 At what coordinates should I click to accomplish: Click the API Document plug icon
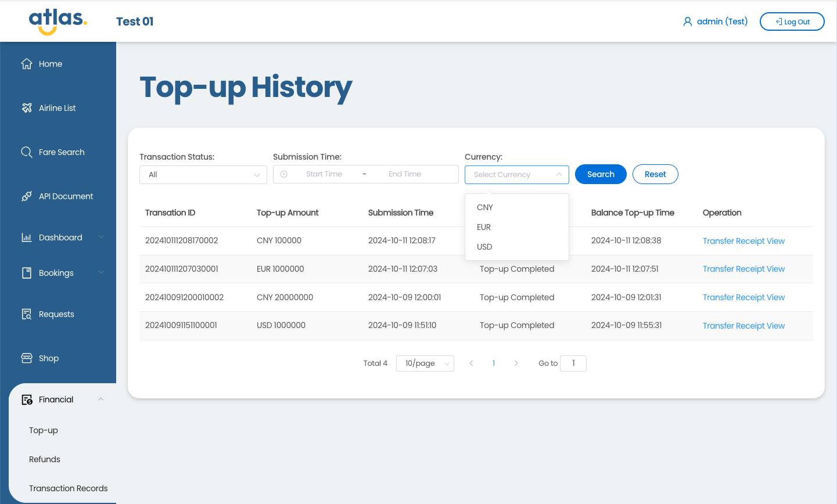[27, 196]
